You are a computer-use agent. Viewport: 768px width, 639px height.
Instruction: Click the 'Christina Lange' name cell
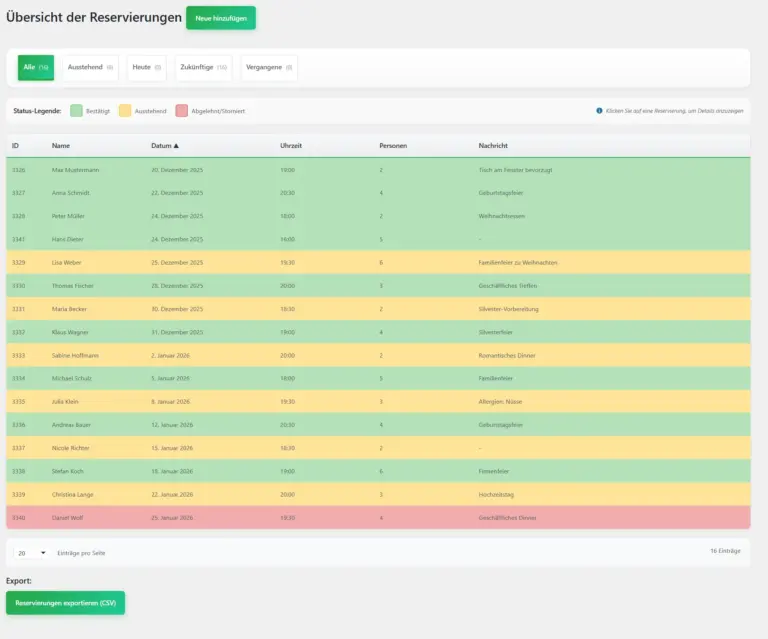(72, 495)
